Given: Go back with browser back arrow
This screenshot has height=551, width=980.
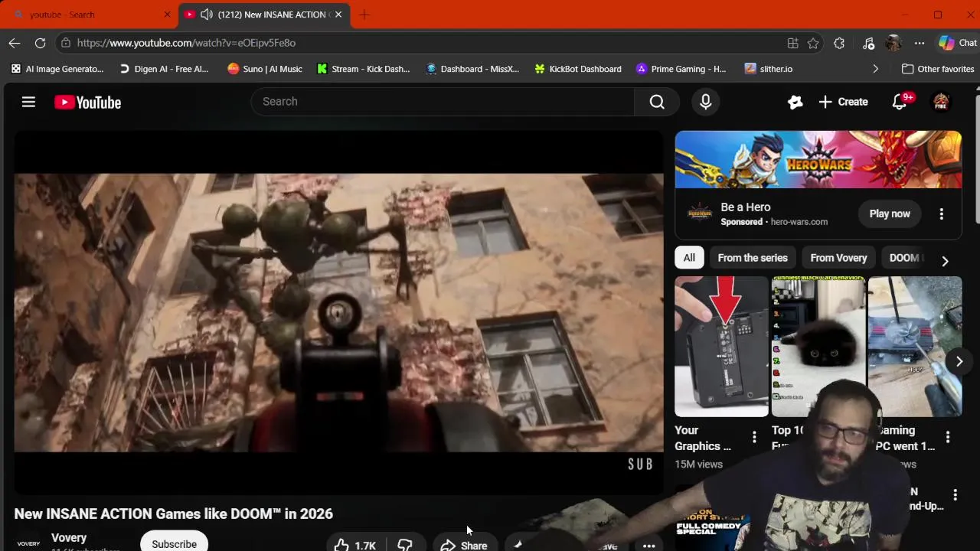Looking at the screenshot, I should pyautogui.click(x=15, y=43).
